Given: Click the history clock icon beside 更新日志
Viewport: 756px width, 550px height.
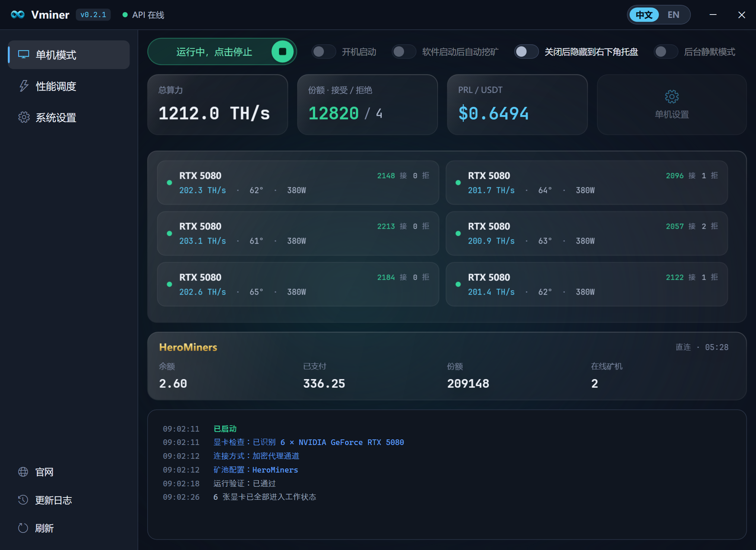Looking at the screenshot, I should coord(23,500).
